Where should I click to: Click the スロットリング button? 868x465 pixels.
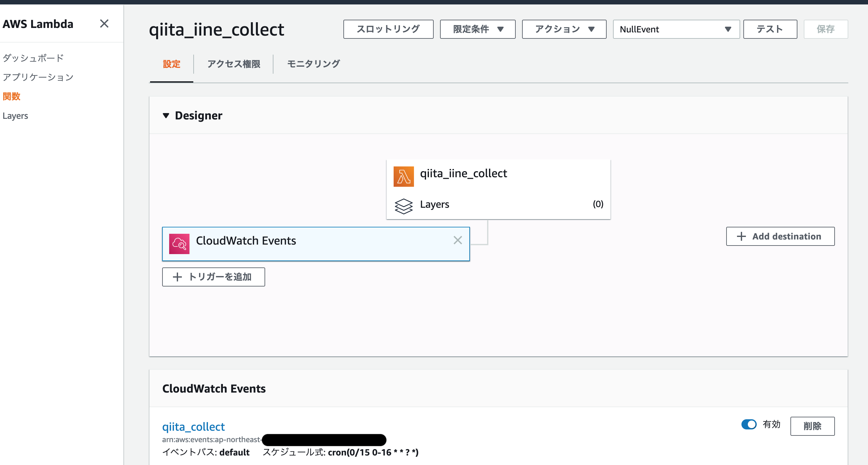(x=388, y=29)
